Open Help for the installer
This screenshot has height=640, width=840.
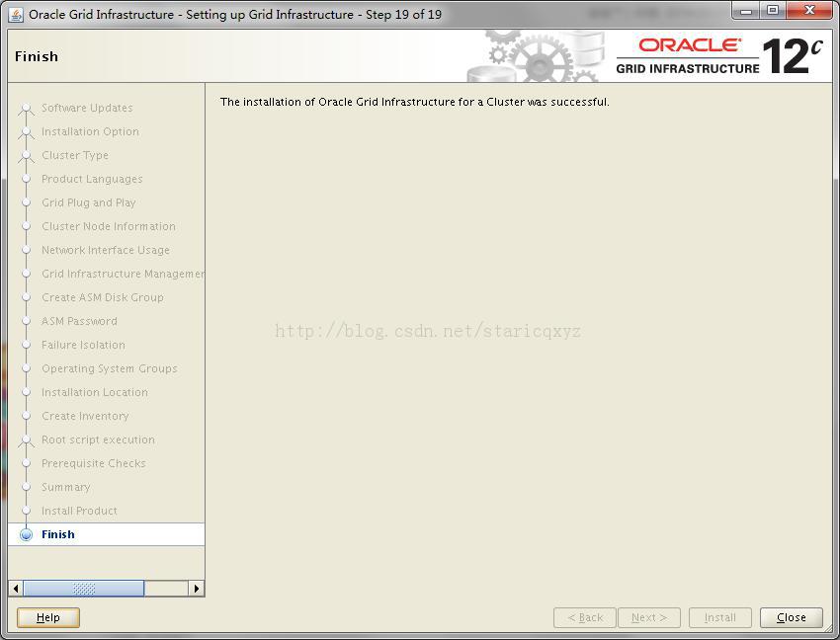48,617
